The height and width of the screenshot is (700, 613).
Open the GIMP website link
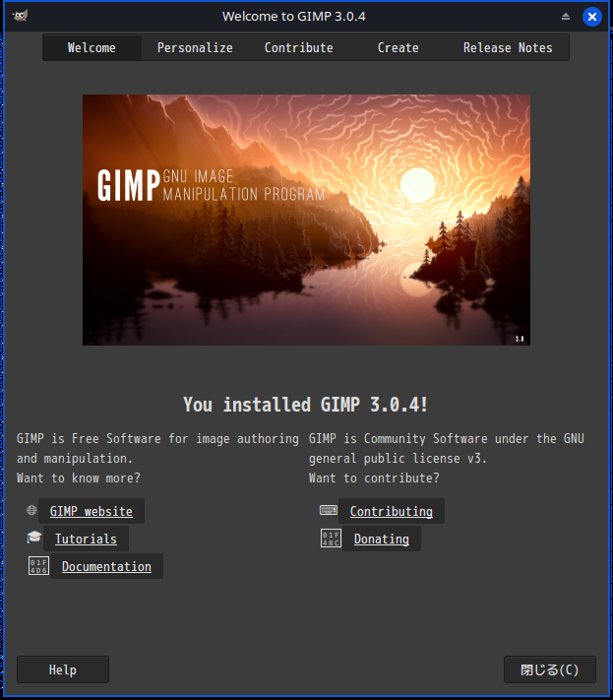point(91,511)
